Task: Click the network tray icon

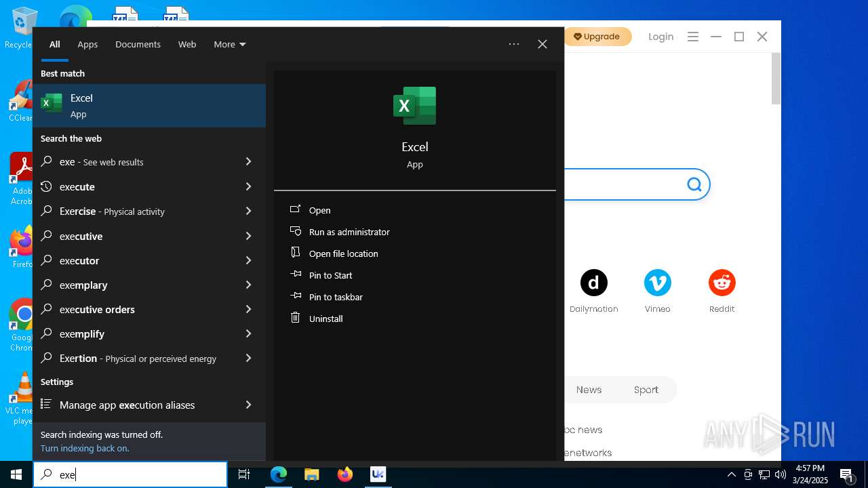Action: 764,474
